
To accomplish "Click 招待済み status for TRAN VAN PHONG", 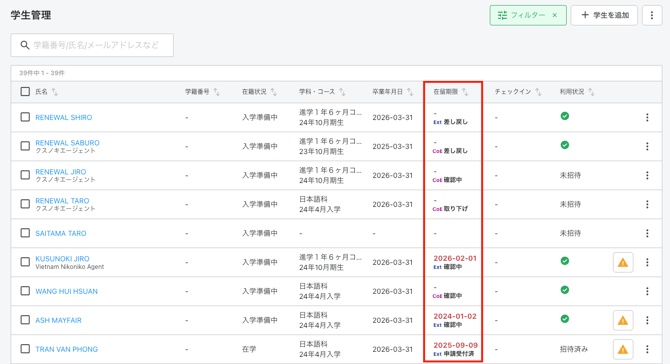I will (x=573, y=349).
